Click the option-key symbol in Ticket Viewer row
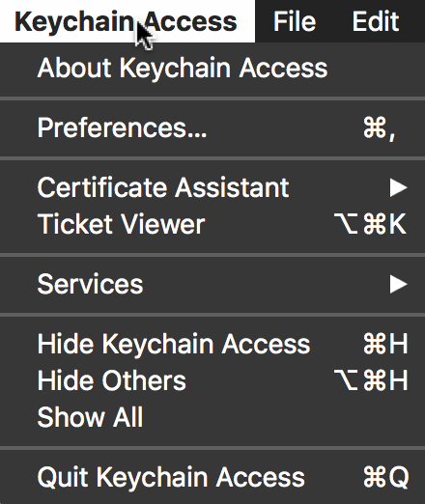Viewport: 425px width, 504px height. [x=347, y=224]
